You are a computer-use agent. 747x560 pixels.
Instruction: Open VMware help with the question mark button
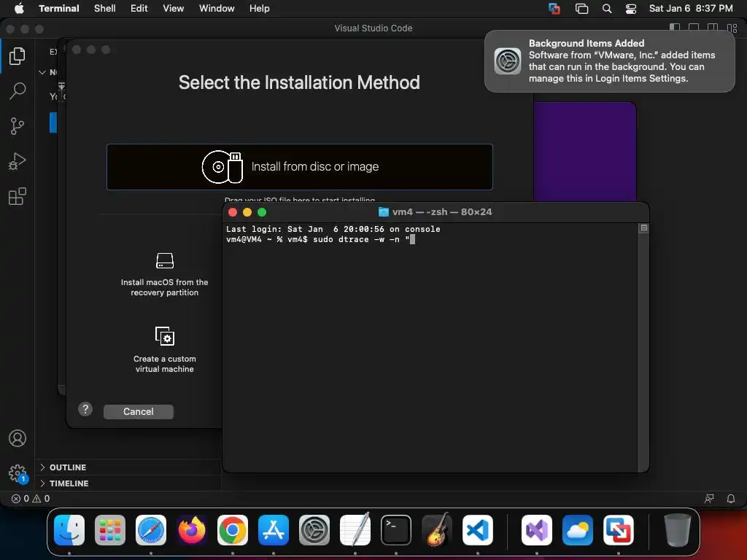coord(85,409)
